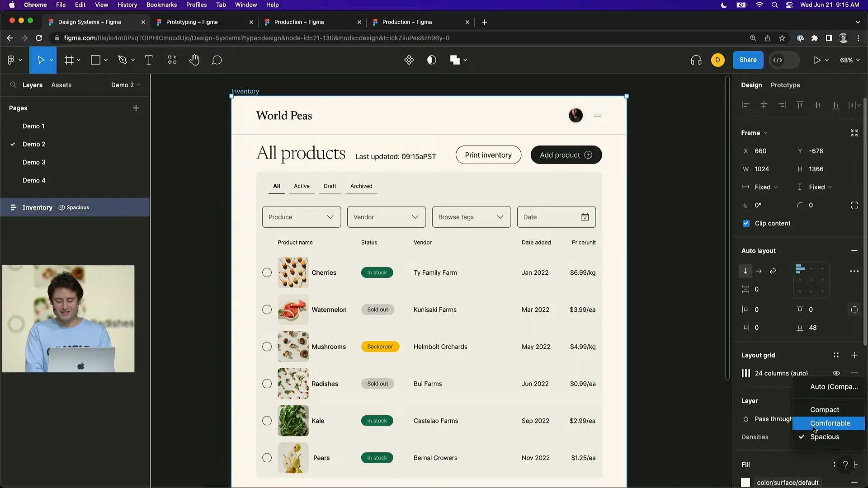Collapse the Demo 2 pages list

point(126,85)
